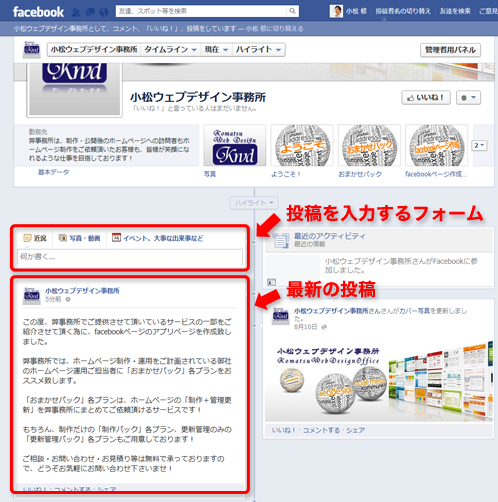Viewport: 498px width, 502px height.
Task: Click the 写真 label link
Action: [x=210, y=174]
